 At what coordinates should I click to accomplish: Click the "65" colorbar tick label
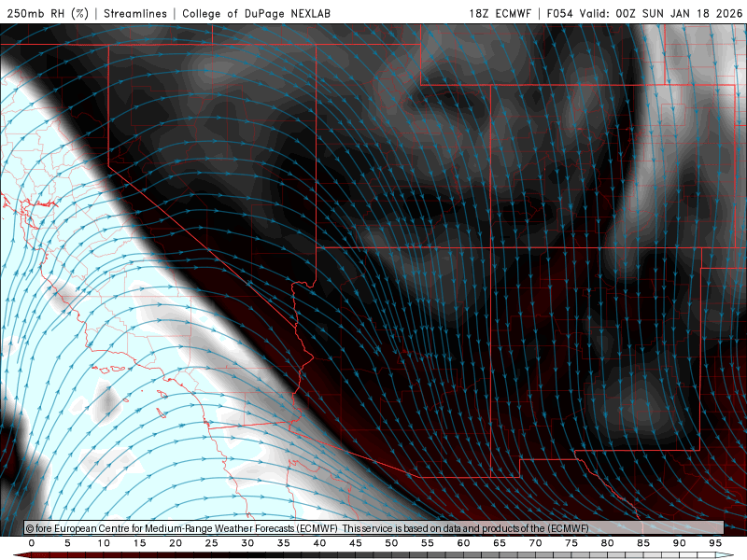point(500,543)
